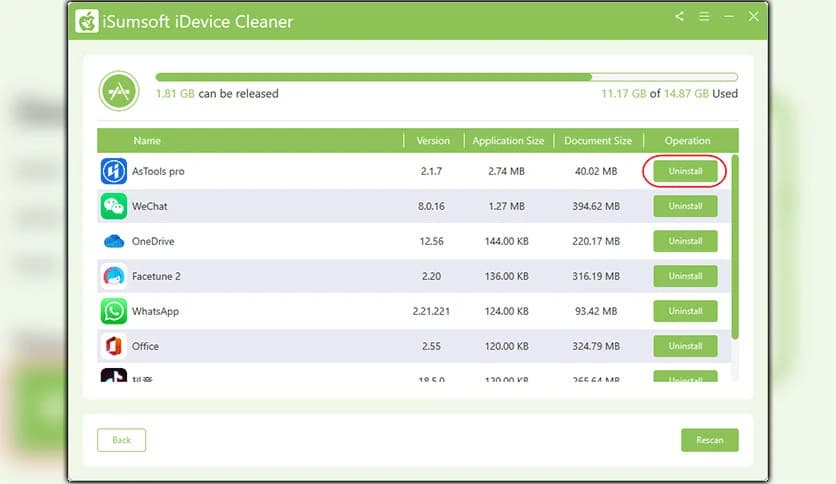Click the iSumsoft apple logo icon
This screenshot has width=836, height=484.
click(86, 21)
